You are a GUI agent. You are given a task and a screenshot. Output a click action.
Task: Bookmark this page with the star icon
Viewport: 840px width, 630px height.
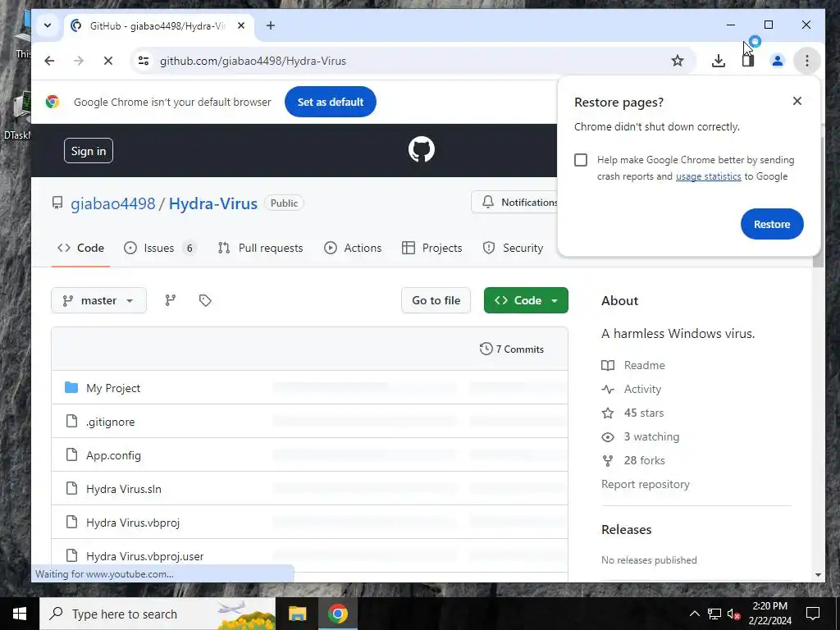pyautogui.click(x=677, y=61)
